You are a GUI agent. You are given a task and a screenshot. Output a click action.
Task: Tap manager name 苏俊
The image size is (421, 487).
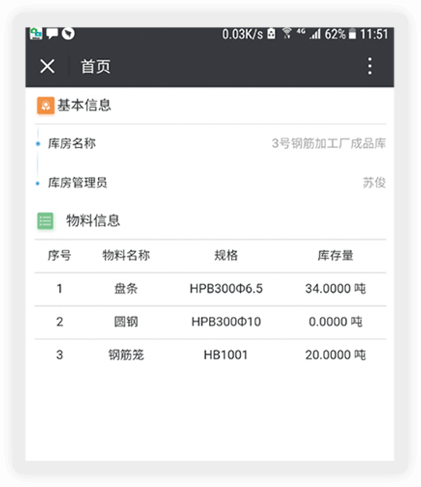[x=374, y=183]
